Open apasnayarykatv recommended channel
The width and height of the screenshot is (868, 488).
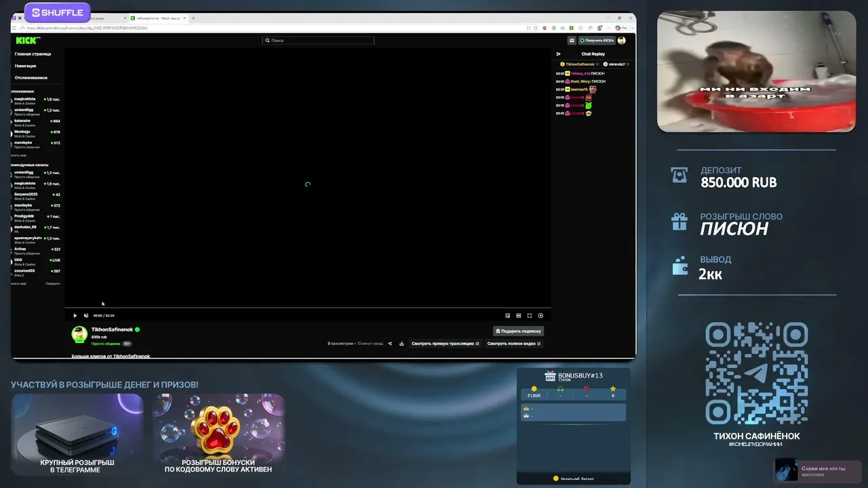click(37, 239)
